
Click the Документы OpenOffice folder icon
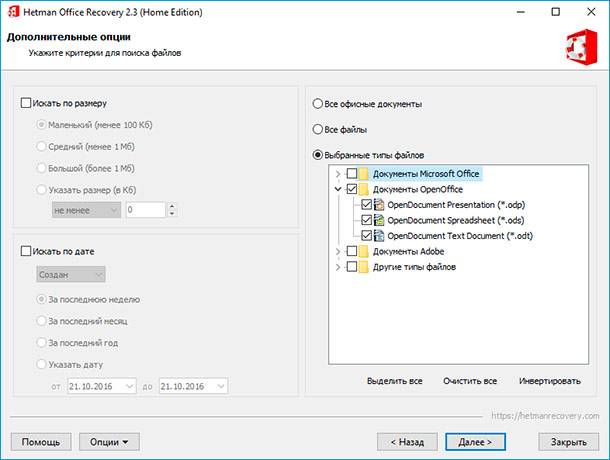[x=363, y=189]
